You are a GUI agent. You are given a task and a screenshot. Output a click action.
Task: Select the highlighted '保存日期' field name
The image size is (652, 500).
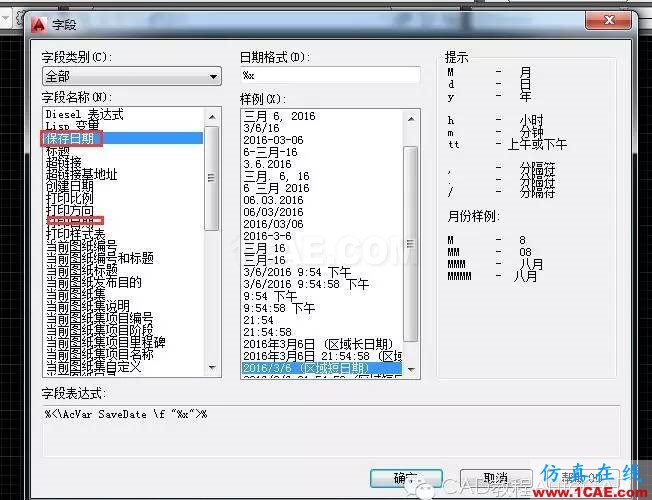pos(123,138)
